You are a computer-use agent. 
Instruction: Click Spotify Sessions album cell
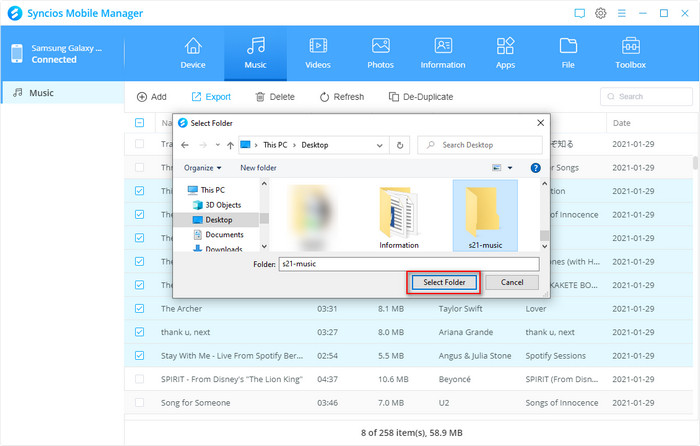coord(555,356)
